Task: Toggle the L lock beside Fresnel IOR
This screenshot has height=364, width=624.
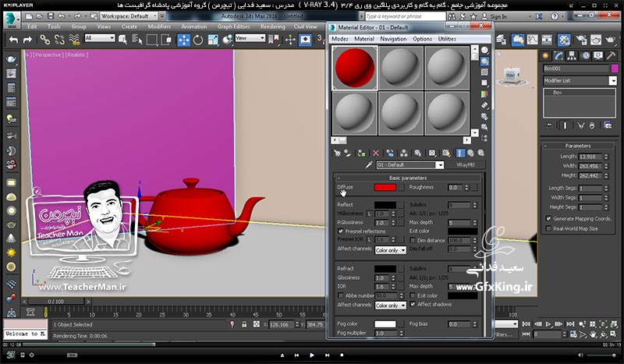Action: click(369, 239)
